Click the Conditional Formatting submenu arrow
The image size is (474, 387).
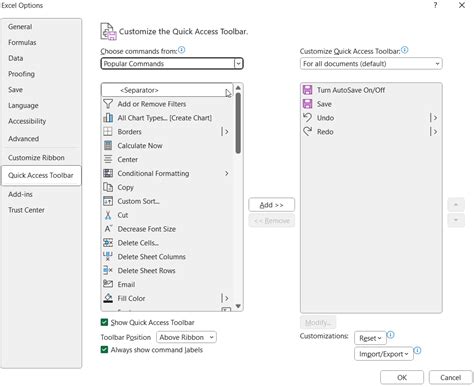point(227,173)
